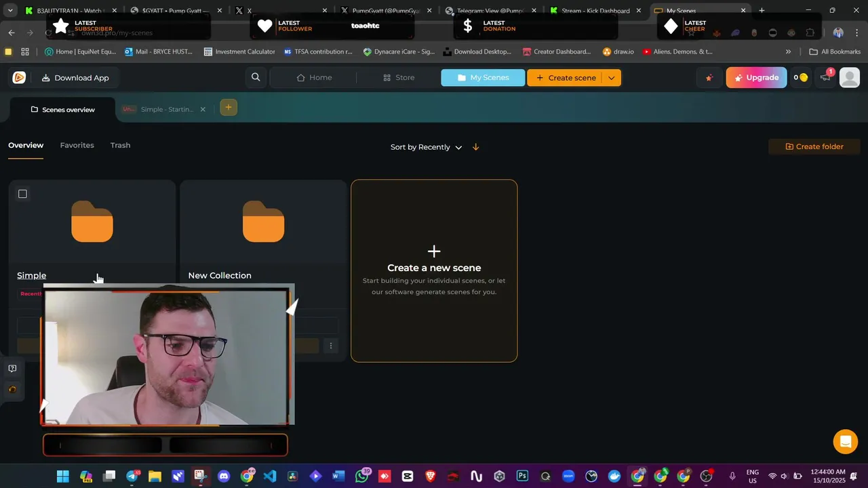Viewport: 868px width, 488px height.
Task: Open Photoshop from the taskbar
Action: click(522, 476)
